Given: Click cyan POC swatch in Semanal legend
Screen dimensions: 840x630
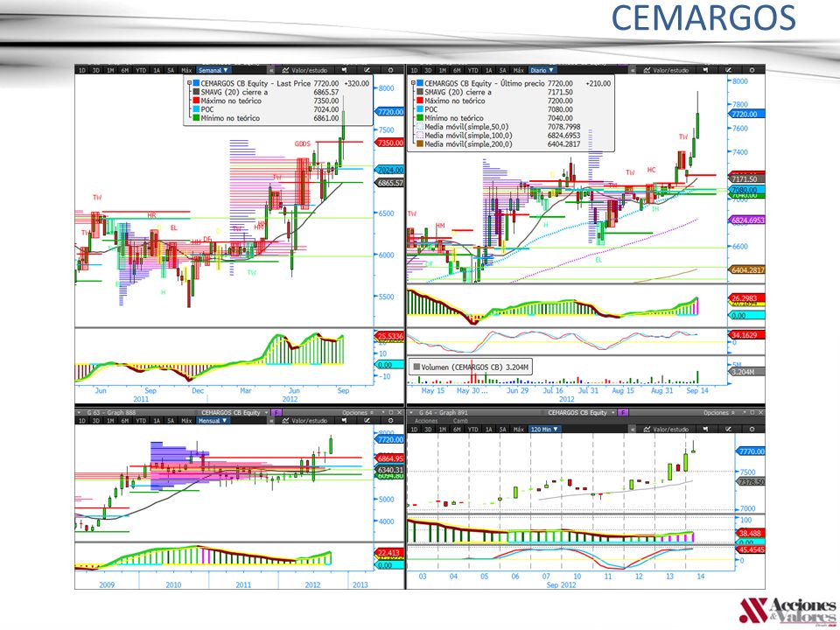Looking at the screenshot, I should coord(195,109).
